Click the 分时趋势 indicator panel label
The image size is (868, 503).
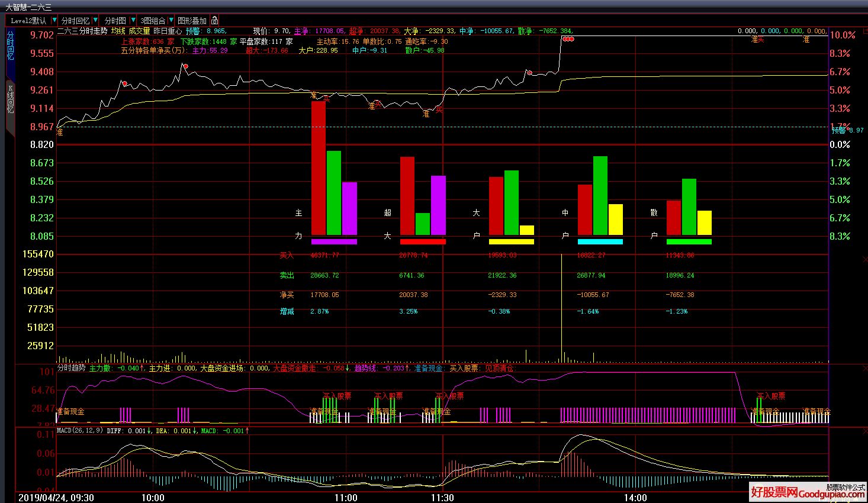[71, 367]
